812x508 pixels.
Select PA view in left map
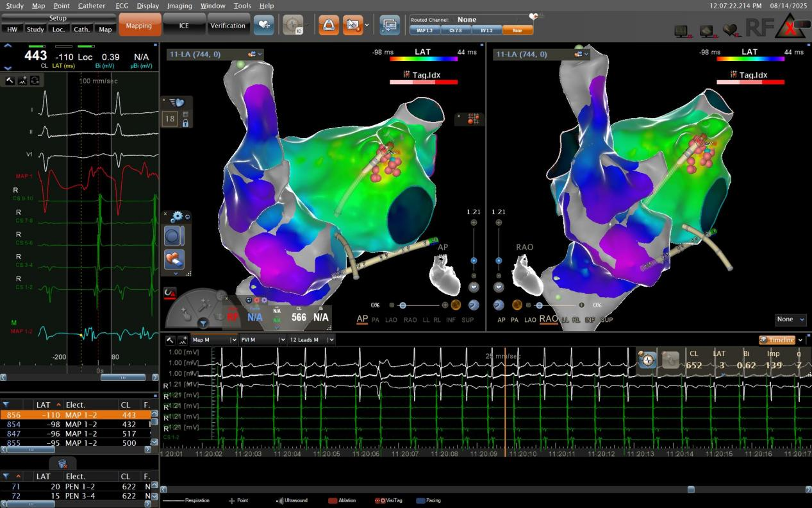coord(375,319)
